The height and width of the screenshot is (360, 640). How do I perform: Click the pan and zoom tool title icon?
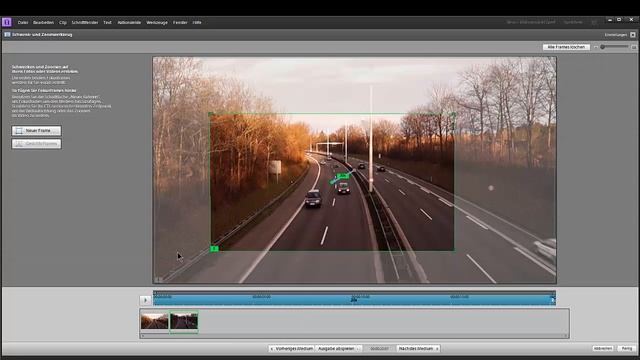pyautogui.click(x=7, y=35)
